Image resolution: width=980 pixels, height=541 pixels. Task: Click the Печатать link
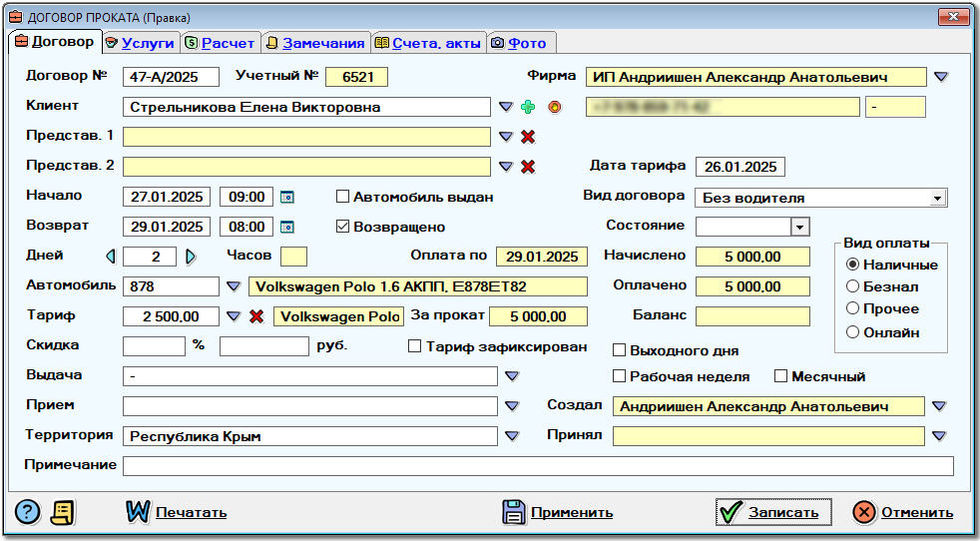(x=192, y=513)
